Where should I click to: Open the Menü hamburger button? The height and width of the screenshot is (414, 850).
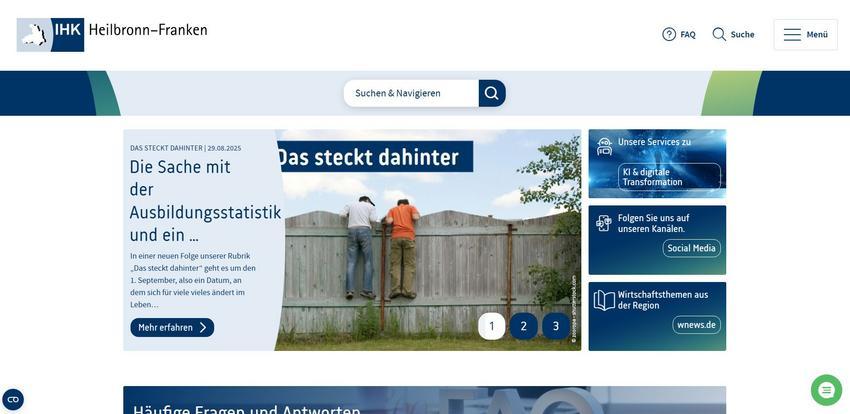coord(806,35)
